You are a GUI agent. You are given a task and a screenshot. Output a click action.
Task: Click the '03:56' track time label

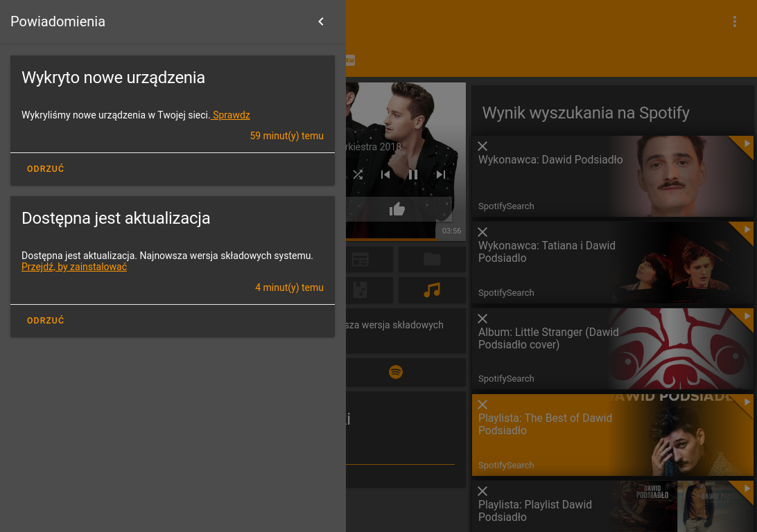click(451, 231)
